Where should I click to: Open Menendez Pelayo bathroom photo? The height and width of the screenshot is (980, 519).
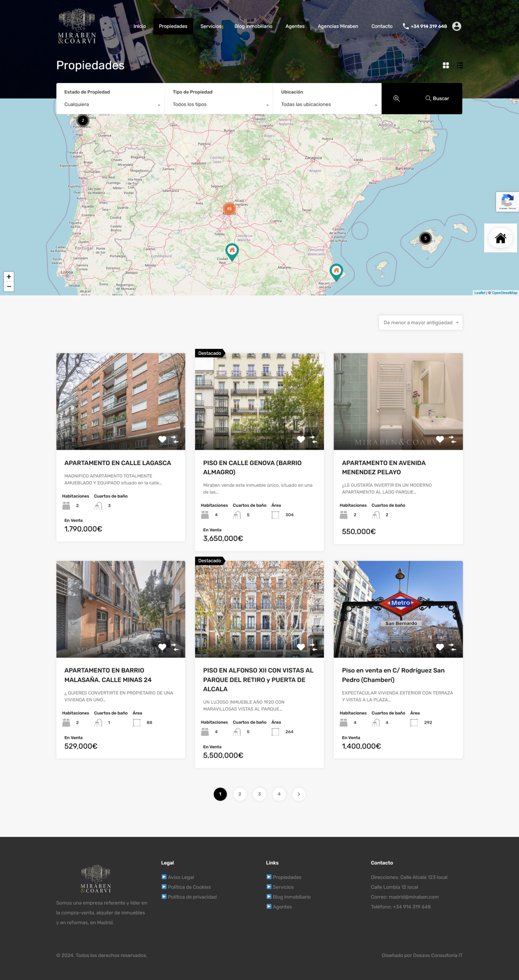(398, 401)
